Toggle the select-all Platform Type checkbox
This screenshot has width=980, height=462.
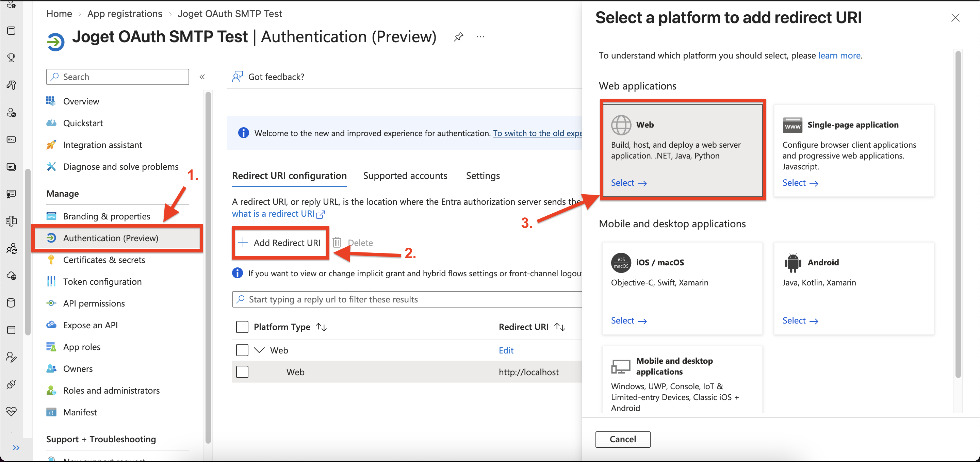pyautogui.click(x=242, y=327)
